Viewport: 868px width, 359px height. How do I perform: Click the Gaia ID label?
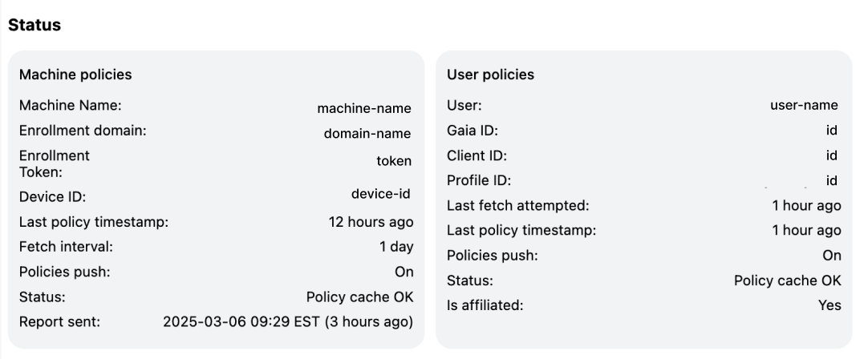[x=473, y=131]
